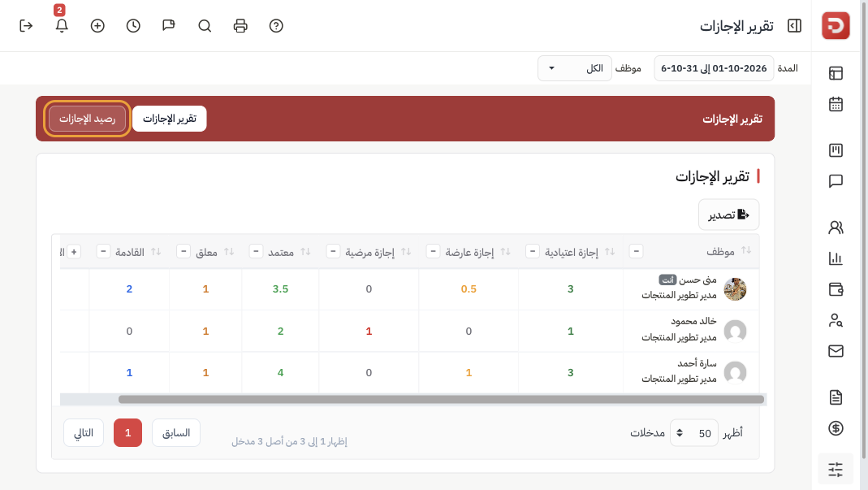Open kanban board icon in sidebar

tap(836, 150)
